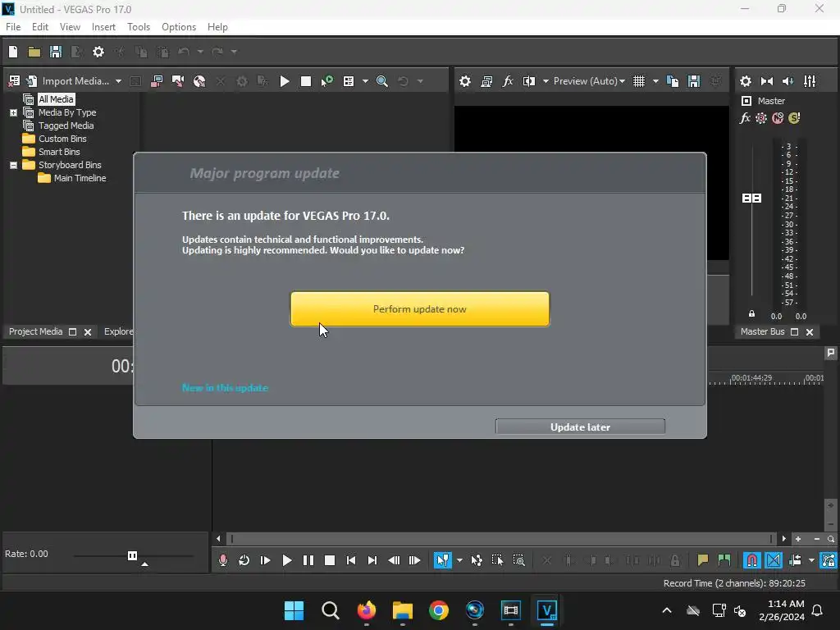
Task: Select the Normal Edit tool
Action: 442,560
